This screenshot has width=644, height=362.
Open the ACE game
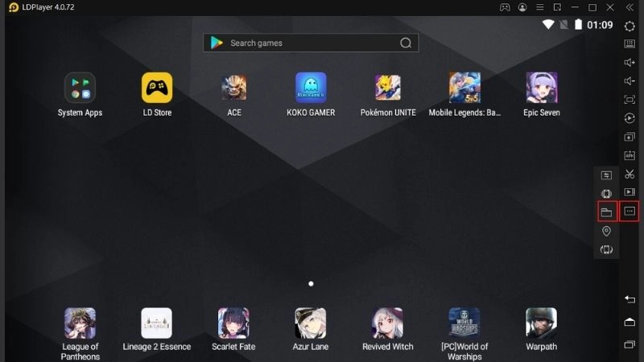234,88
